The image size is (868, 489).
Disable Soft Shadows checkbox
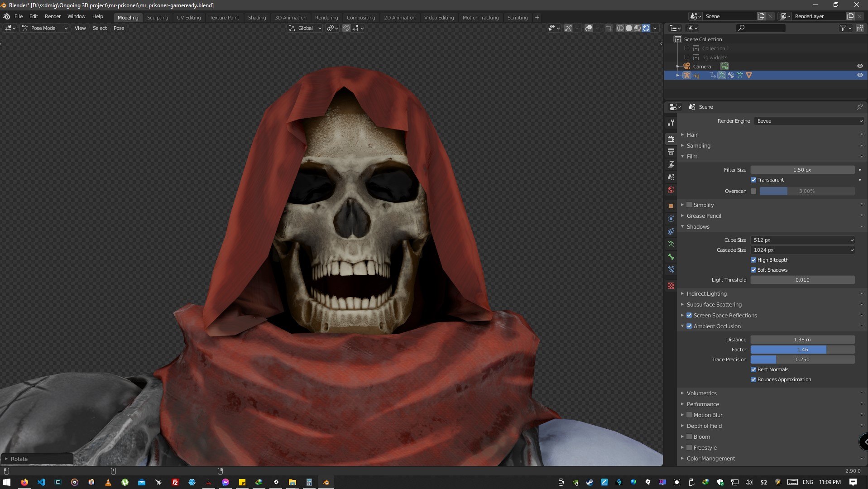(x=753, y=270)
